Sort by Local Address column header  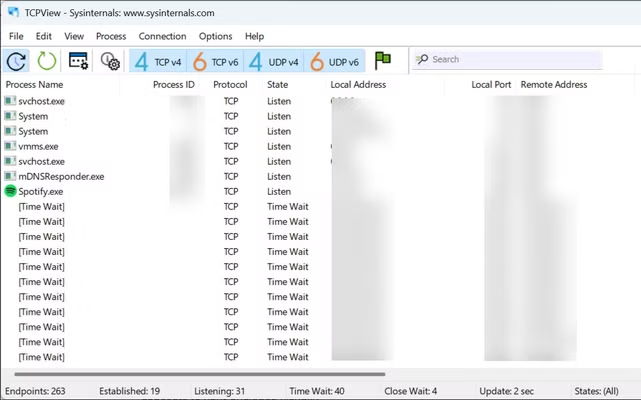(358, 85)
